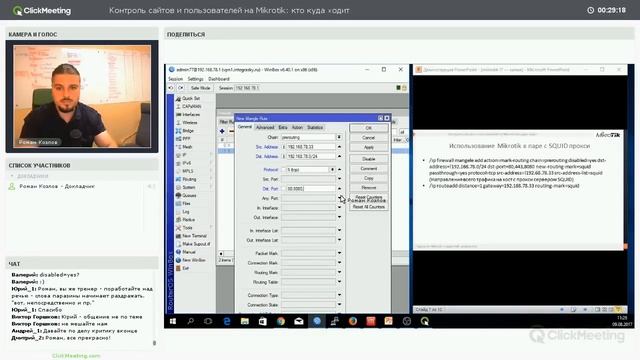Click the Disable button
Screen dimensions: 640x360
(x=369, y=159)
